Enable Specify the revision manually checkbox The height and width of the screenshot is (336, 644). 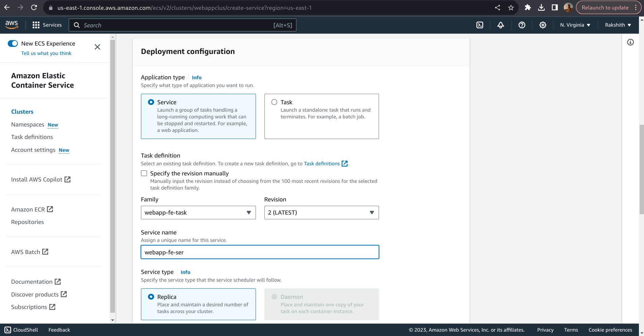144,173
